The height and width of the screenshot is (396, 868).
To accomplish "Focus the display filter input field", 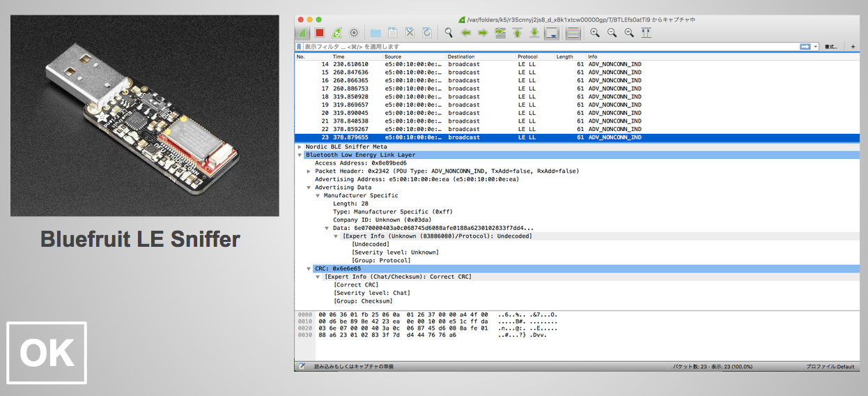I will click(x=550, y=47).
